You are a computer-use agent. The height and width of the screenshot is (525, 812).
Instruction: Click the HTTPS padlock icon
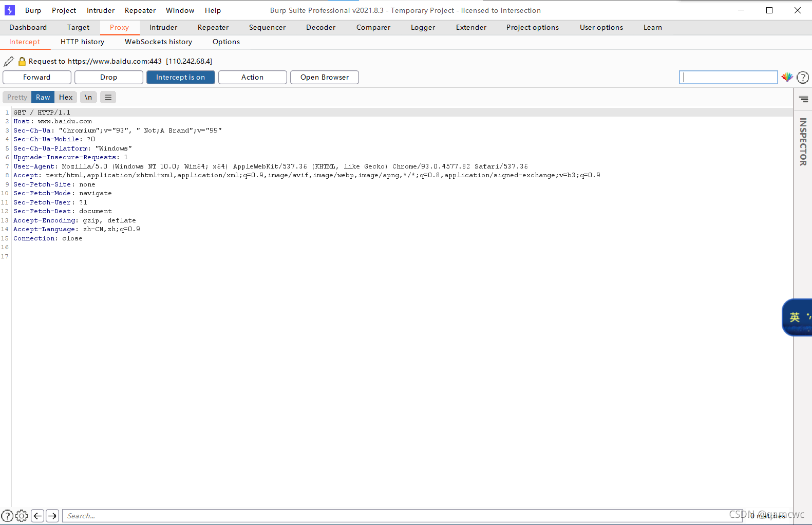tap(22, 61)
